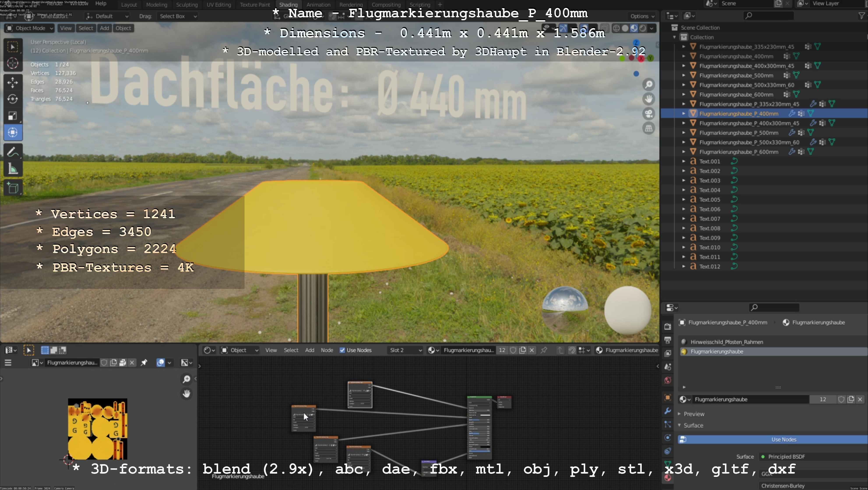
Task: Toggle overlays button in image editor
Action: point(160,362)
